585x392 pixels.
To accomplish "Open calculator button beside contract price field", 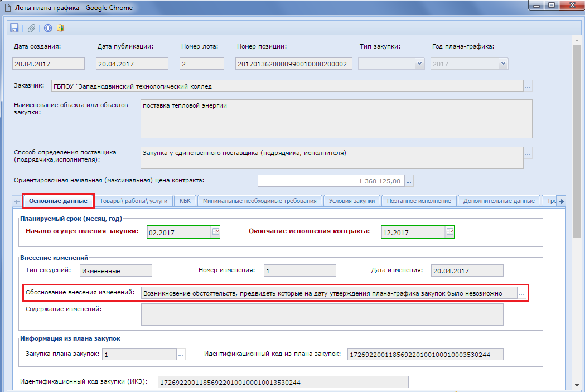I will tap(409, 181).
